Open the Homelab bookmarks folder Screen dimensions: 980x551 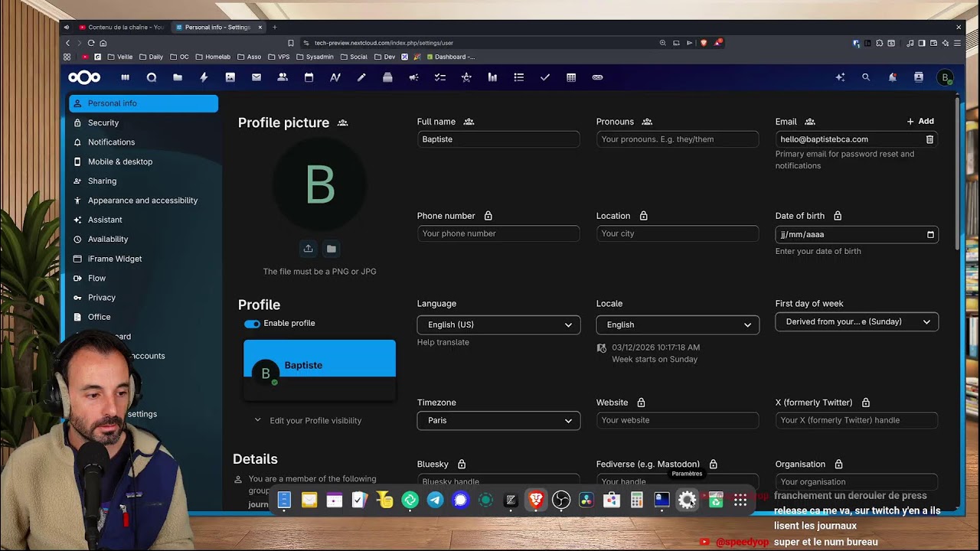tap(213, 57)
